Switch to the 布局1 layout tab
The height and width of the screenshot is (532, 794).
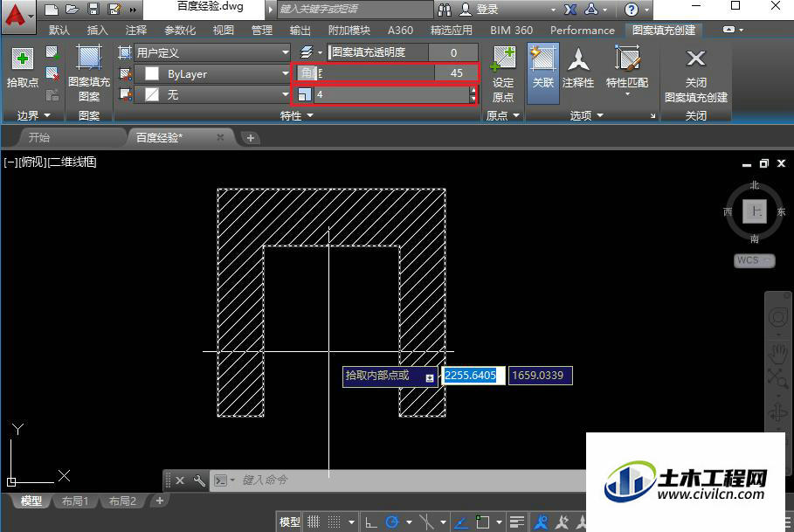click(75, 501)
